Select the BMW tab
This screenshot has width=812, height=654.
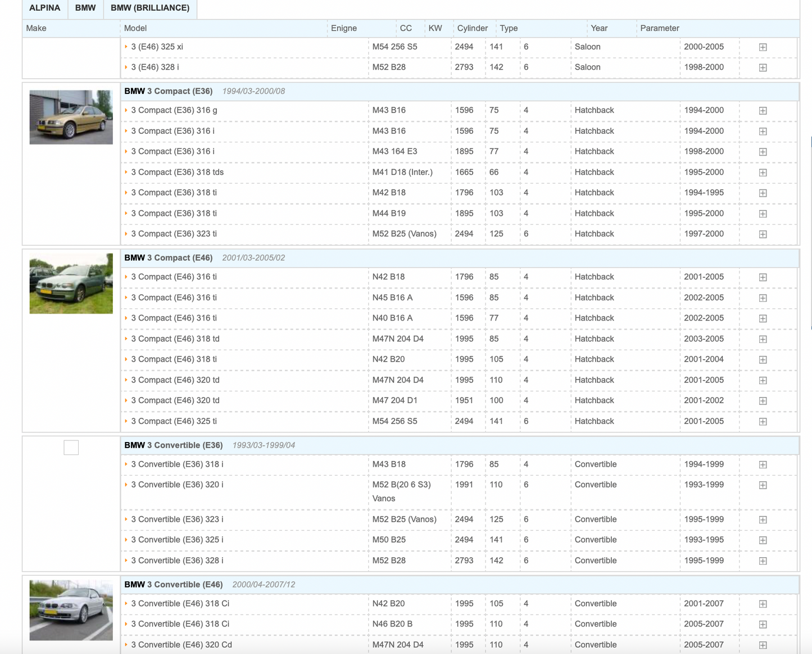[x=85, y=8]
